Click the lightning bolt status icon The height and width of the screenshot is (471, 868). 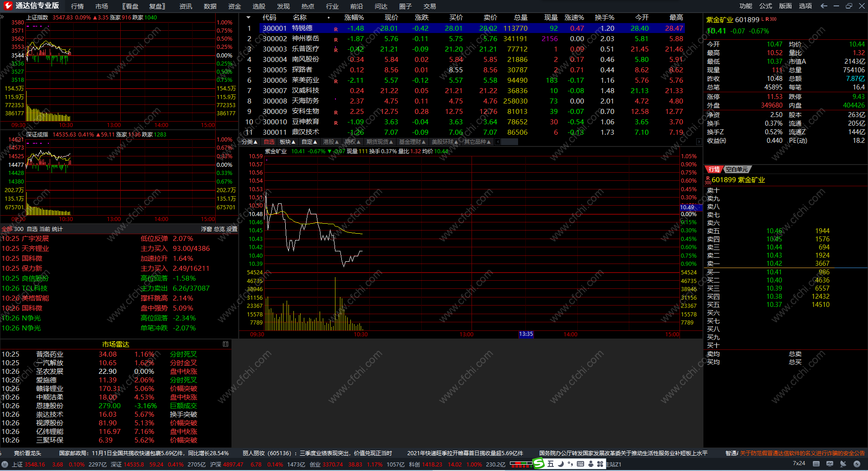857,464
